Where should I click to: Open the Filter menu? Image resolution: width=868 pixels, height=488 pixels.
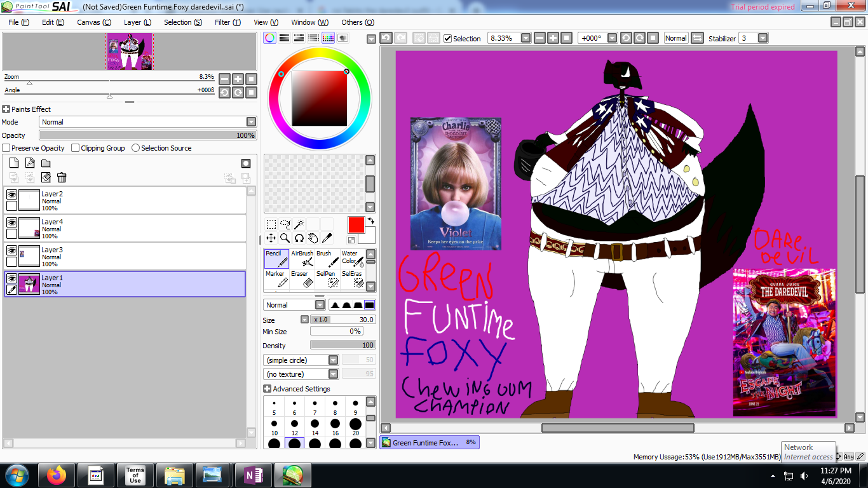coord(227,22)
